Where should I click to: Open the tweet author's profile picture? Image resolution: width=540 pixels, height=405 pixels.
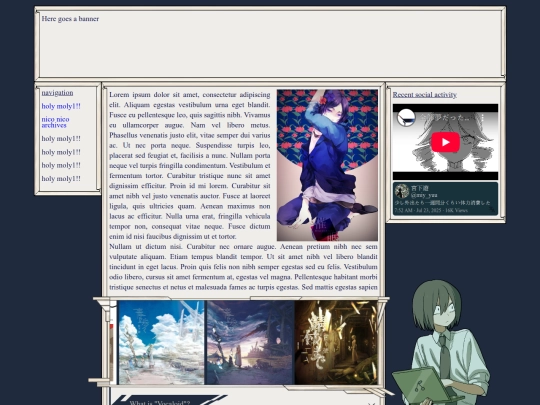(402, 191)
